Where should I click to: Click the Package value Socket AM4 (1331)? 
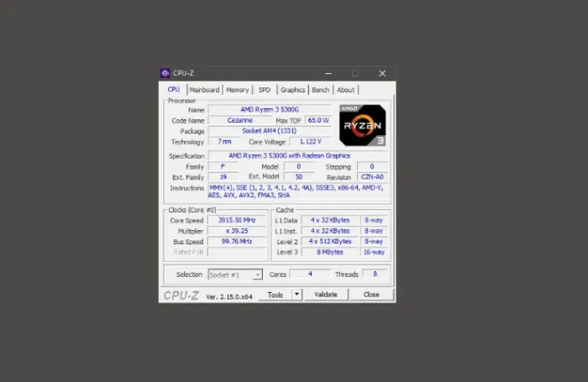[x=270, y=131]
